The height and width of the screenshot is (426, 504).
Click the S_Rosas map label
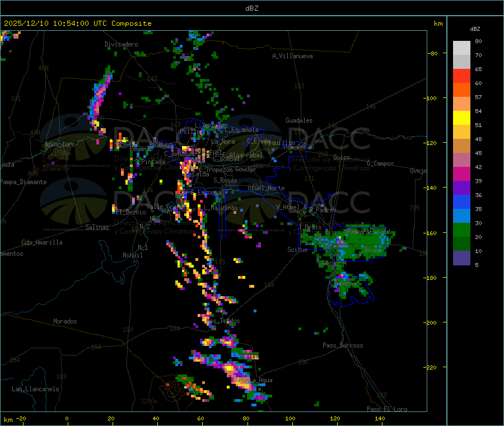click(x=225, y=180)
